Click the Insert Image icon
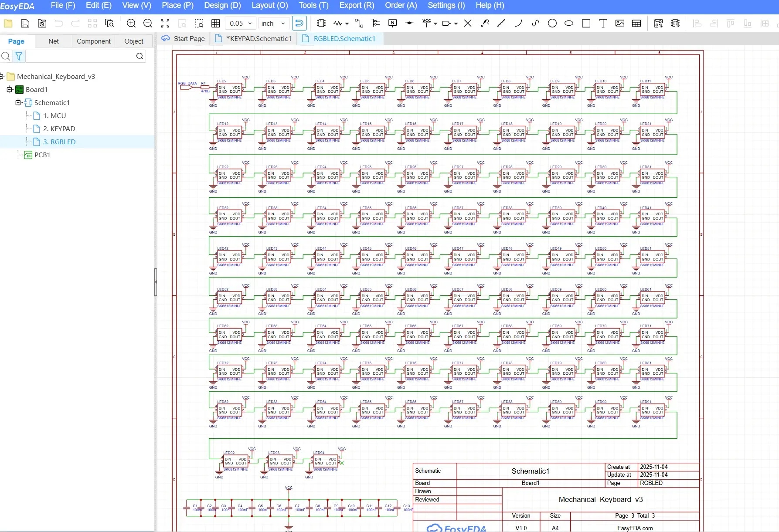Image resolution: width=779 pixels, height=532 pixels. (620, 24)
